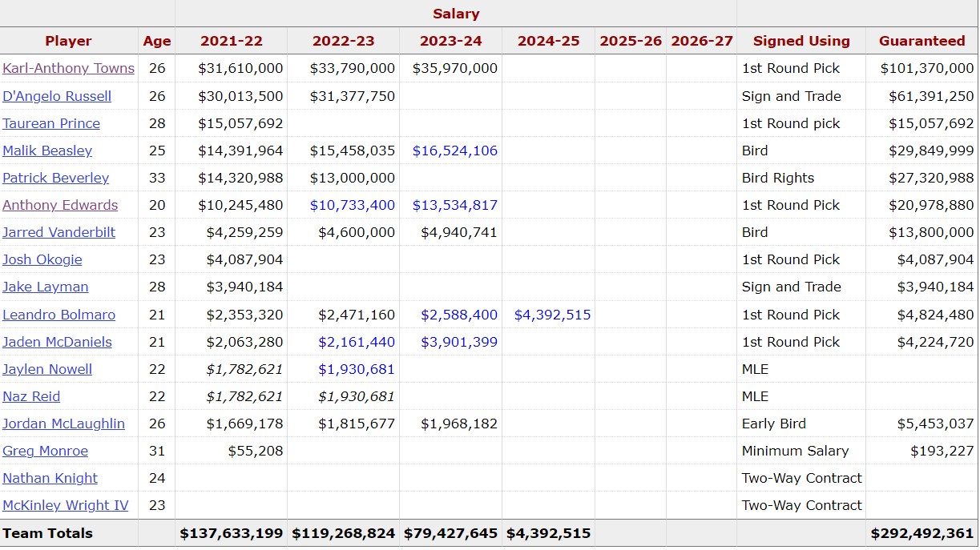Click Greg Monroe's $55,208 salary
The image size is (980, 550).
tap(256, 451)
